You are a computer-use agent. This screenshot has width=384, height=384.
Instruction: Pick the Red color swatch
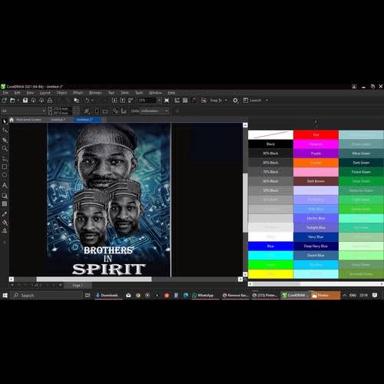(x=316, y=135)
